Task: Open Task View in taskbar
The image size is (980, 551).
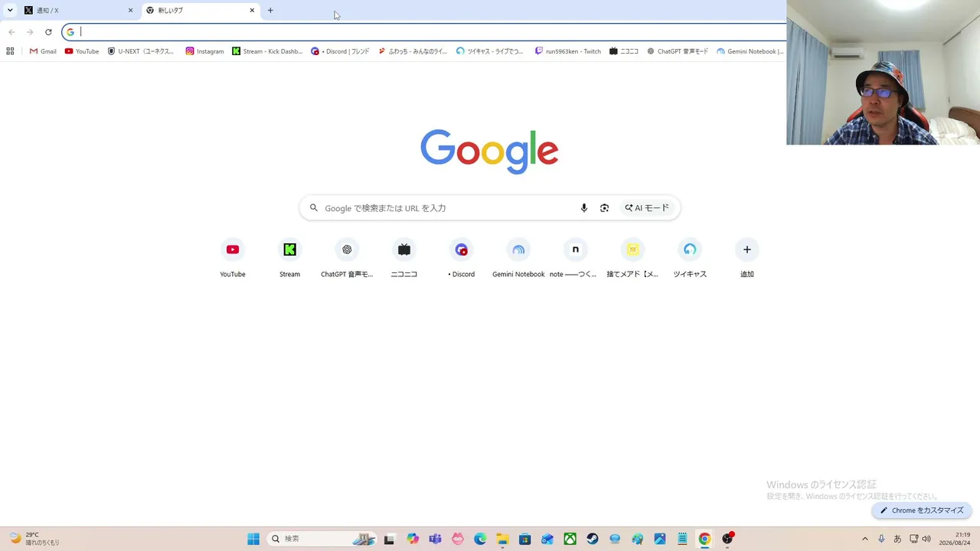Action: (389, 539)
